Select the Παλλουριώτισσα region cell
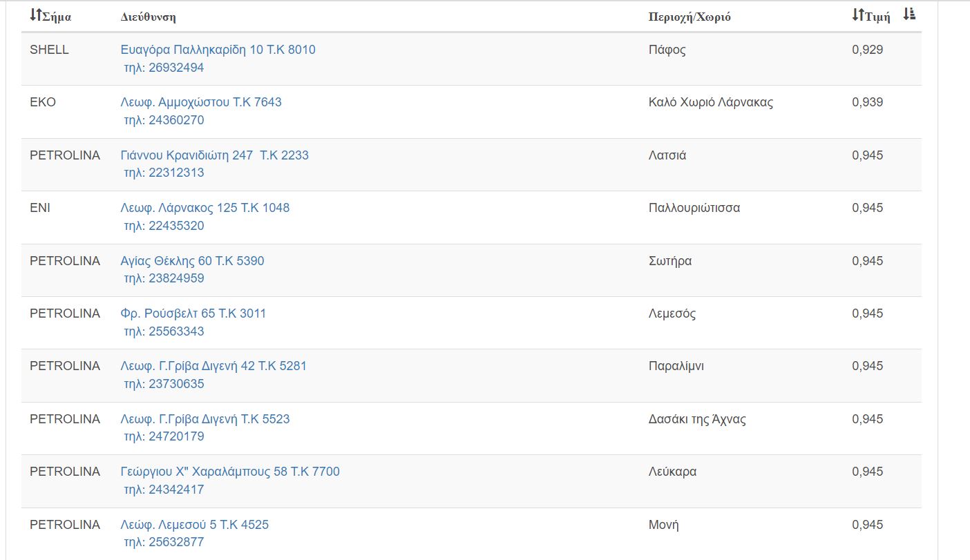The width and height of the screenshot is (970, 560). [x=694, y=208]
